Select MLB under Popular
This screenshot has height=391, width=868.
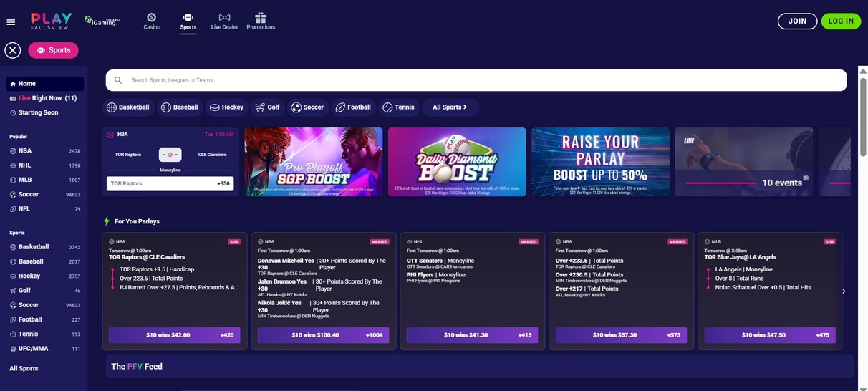tap(44, 180)
